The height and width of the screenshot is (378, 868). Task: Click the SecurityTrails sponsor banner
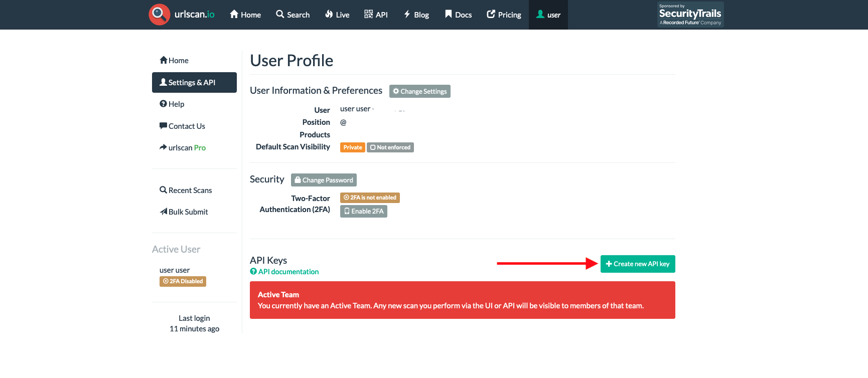pos(690,15)
